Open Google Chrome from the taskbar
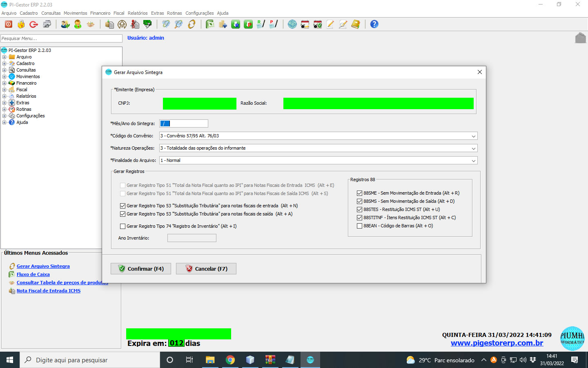Image resolution: width=588 pixels, height=368 pixels. coord(230,360)
